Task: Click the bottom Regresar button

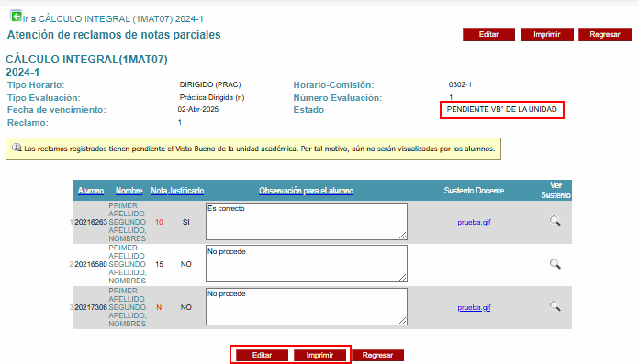Action: coord(377,355)
